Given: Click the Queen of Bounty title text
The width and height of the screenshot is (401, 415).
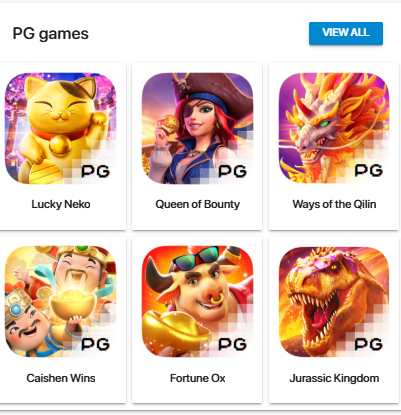Looking at the screenshot, I should click(197, 204).
